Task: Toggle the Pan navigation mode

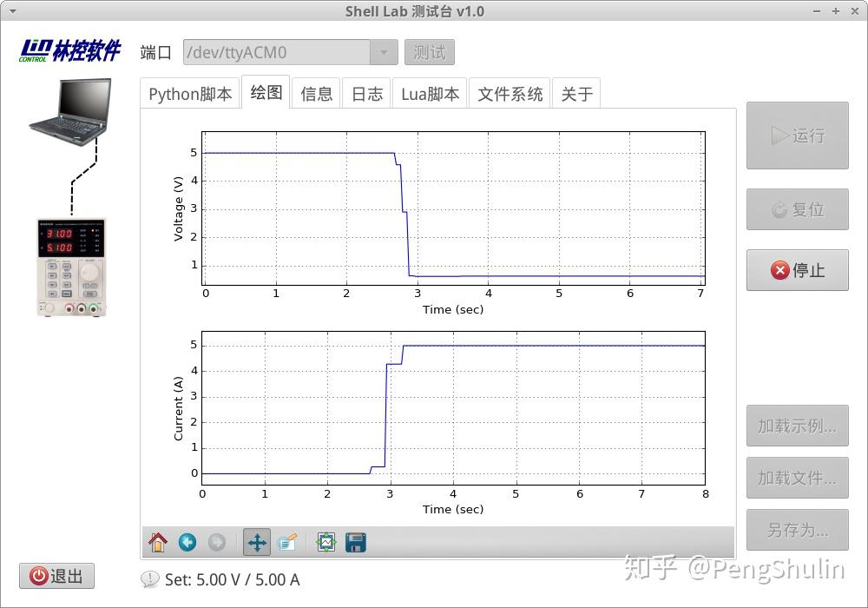Action: pos(255,542)
